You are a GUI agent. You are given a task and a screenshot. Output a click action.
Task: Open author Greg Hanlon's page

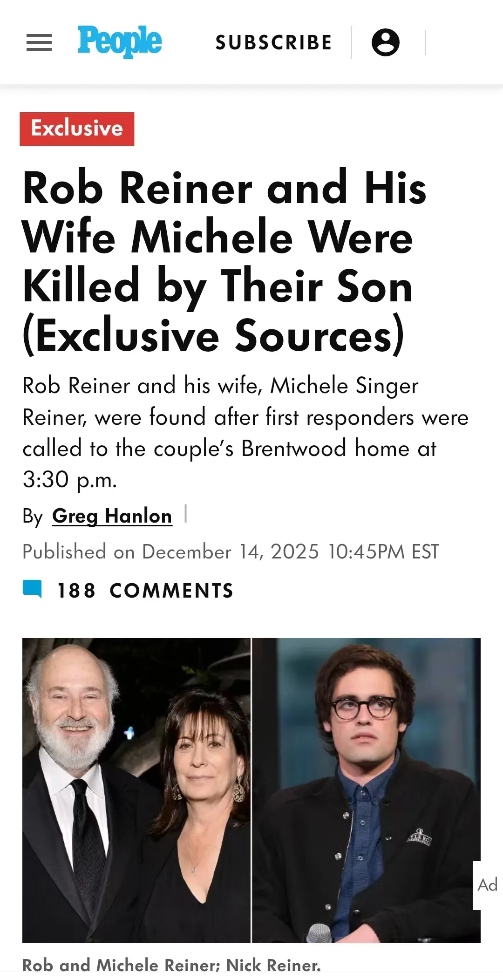click(112, 516)
